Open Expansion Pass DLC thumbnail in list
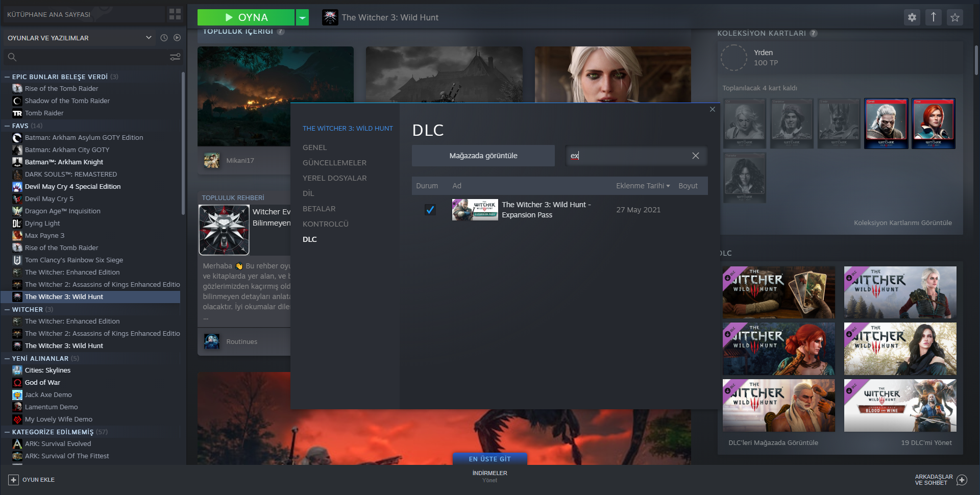 [475, 210]
